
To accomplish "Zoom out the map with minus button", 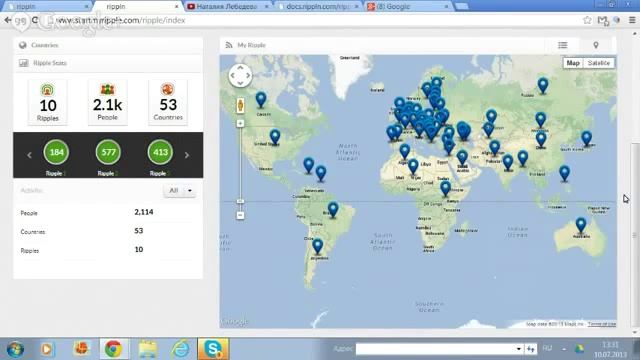I will click(240, 215).
